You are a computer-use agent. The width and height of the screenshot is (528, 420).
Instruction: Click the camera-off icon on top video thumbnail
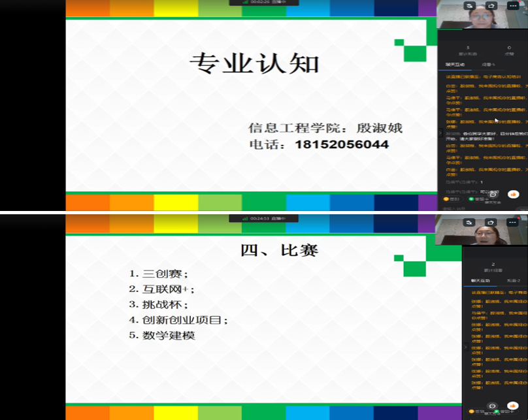pyautogui.click(x=470, y=5)
